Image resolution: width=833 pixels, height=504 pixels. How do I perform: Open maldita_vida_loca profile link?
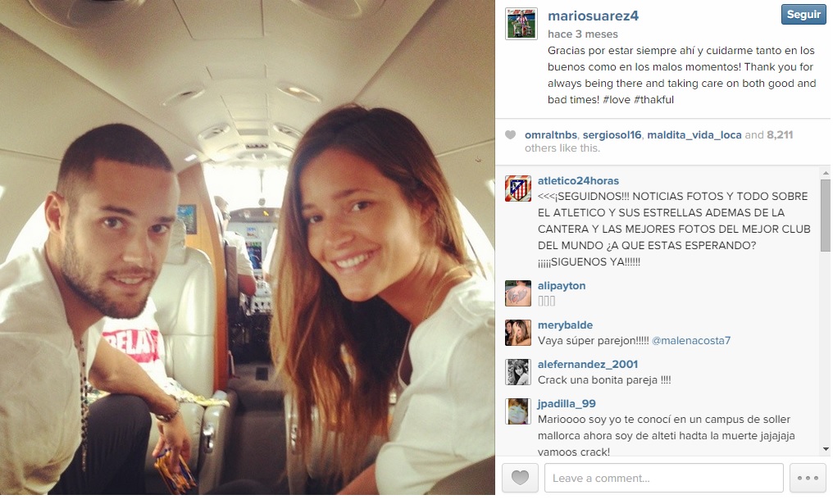(694, 135)
